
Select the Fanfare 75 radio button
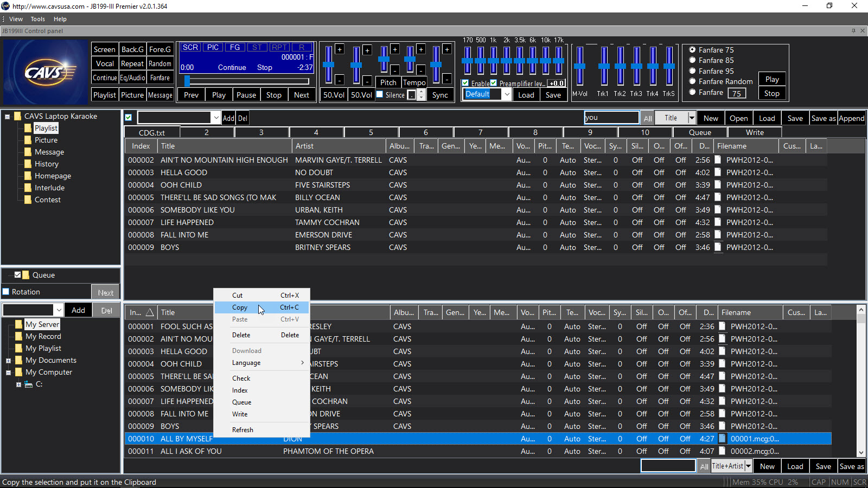coord(692,49)
